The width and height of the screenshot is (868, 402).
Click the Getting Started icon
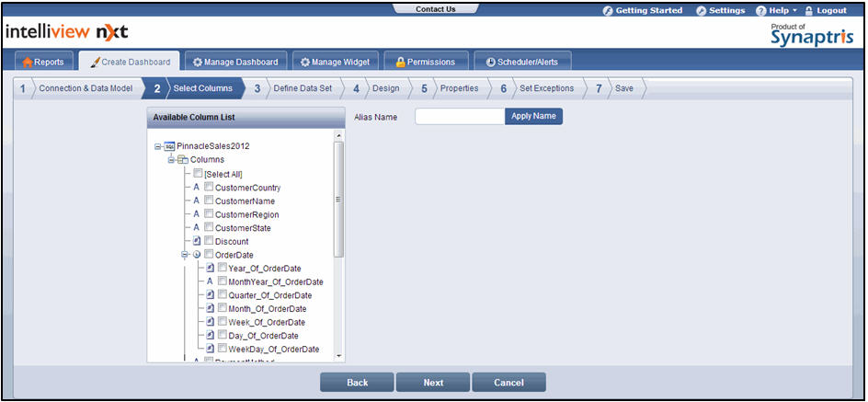607,10
